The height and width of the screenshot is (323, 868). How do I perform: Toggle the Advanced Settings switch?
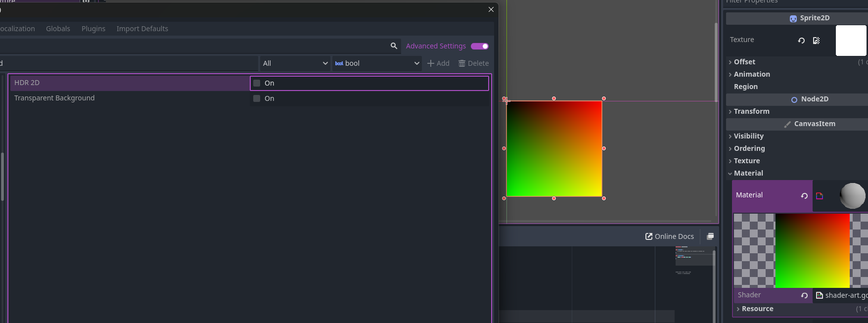[479, 46]
